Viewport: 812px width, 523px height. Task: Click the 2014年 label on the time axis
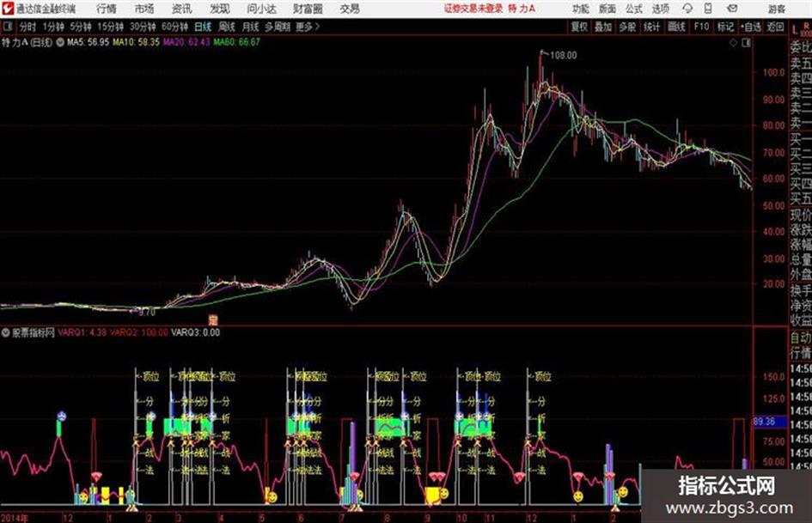tap(15, 518)
